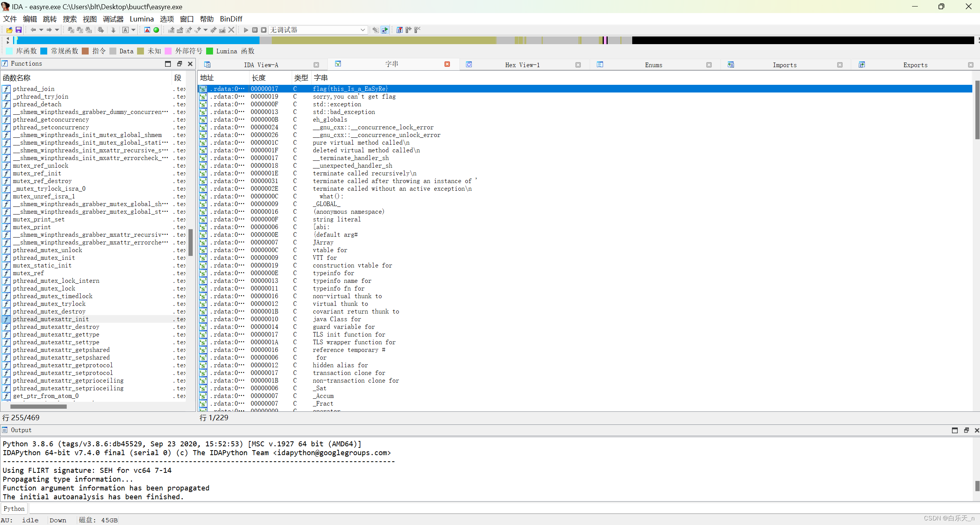Expand the back navigation history arrow
Screen dimensions: 980x525
[41, 30]
